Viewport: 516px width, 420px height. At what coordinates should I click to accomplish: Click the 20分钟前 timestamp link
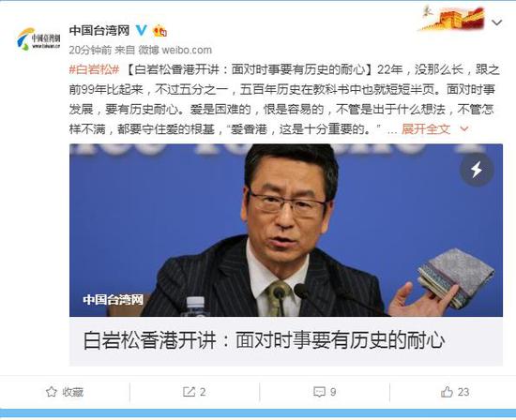point(90,50)
